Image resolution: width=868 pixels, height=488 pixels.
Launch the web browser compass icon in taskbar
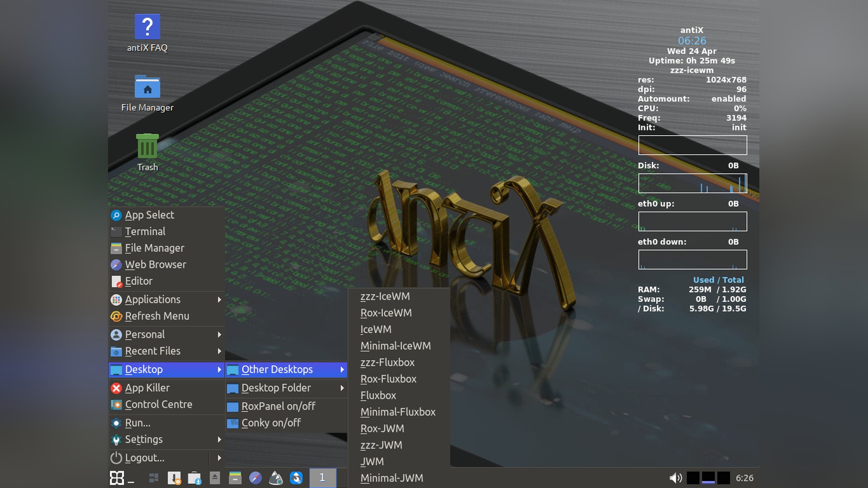point(255,478)
